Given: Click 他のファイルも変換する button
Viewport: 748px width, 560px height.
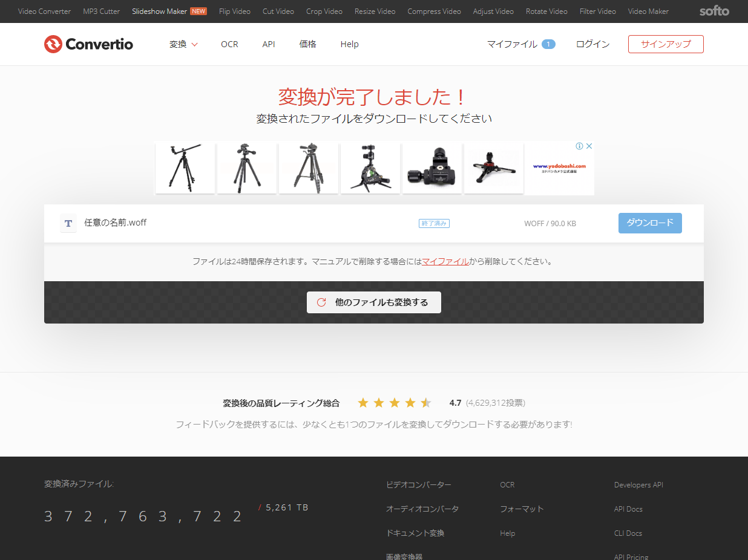Looking at the screenshot, I should 374,302.
